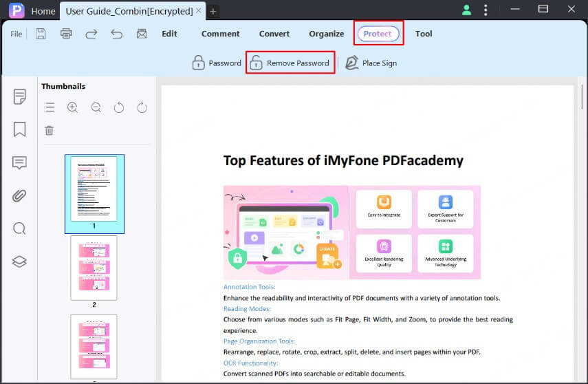The image size is (588, 384).
Task: Select the User Guide_Combin[Encrypted] tab
Action: 129,11
